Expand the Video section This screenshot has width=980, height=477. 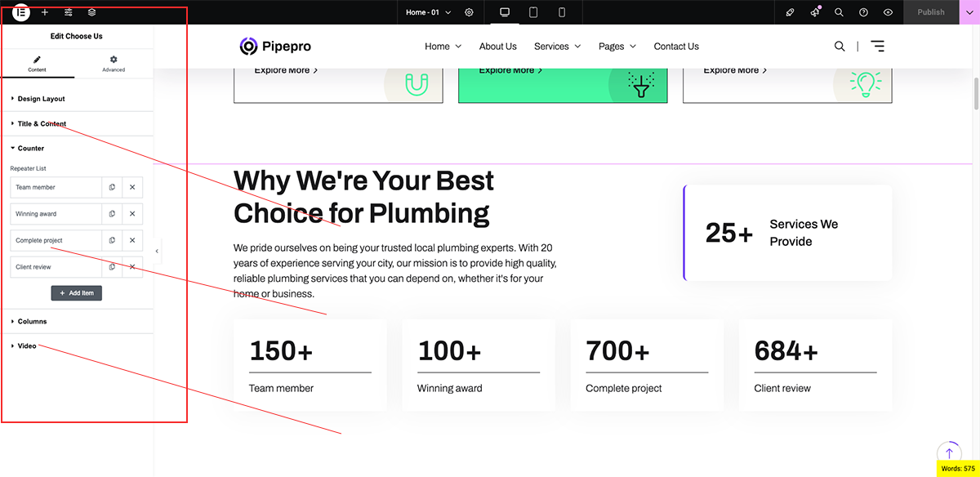pos(27,346)
